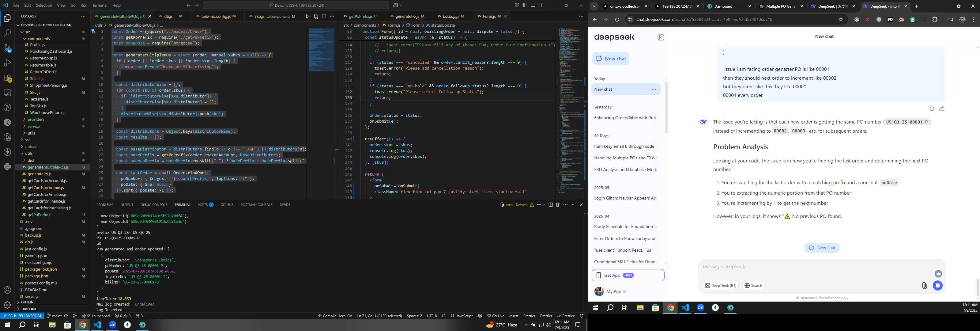Expand the uploads folder
Image resolution: width=980 pixels, height=331 pixels.
32,146
